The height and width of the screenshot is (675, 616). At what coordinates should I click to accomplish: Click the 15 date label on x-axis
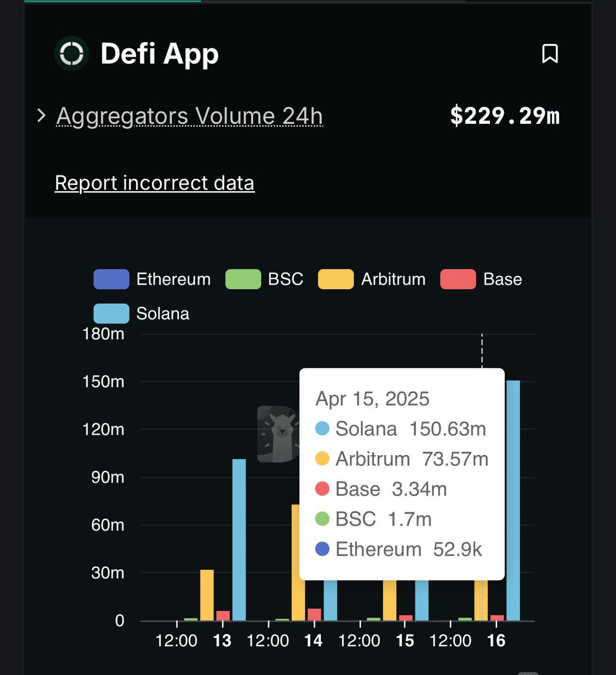click(x=405, y=641)
